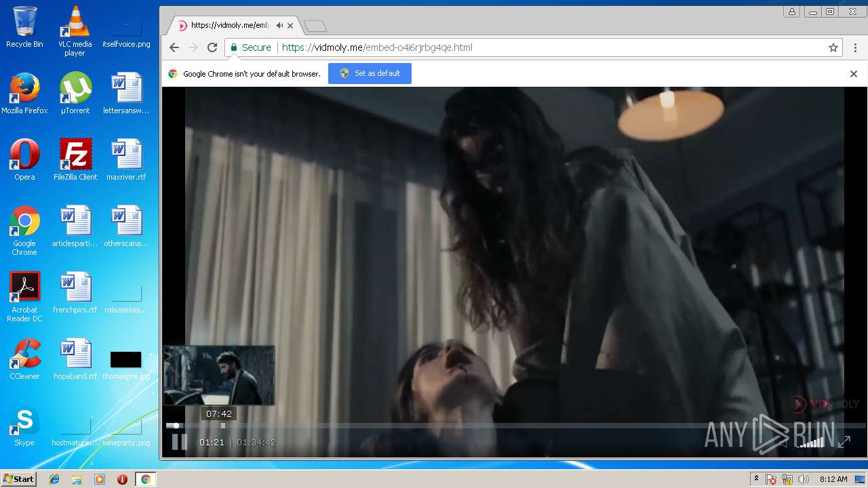The height and width of the screenshot is (488, 868).
Task: Select the hostmature desktop file
Action: coord(75,432)
